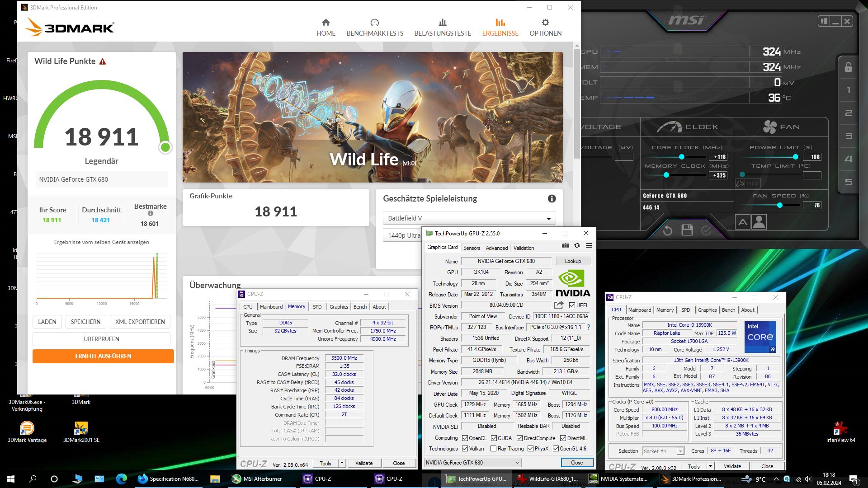This screenshot has width=868, height=488.
Task: Toggle the OpenGL 4.6 checkbox in GPU-Z
Action: tap(556, 449)
